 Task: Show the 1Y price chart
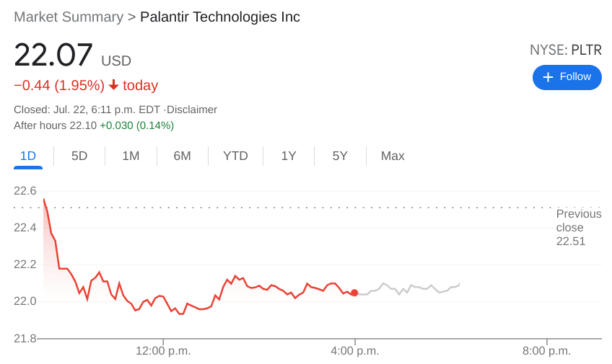click(289, 156)
